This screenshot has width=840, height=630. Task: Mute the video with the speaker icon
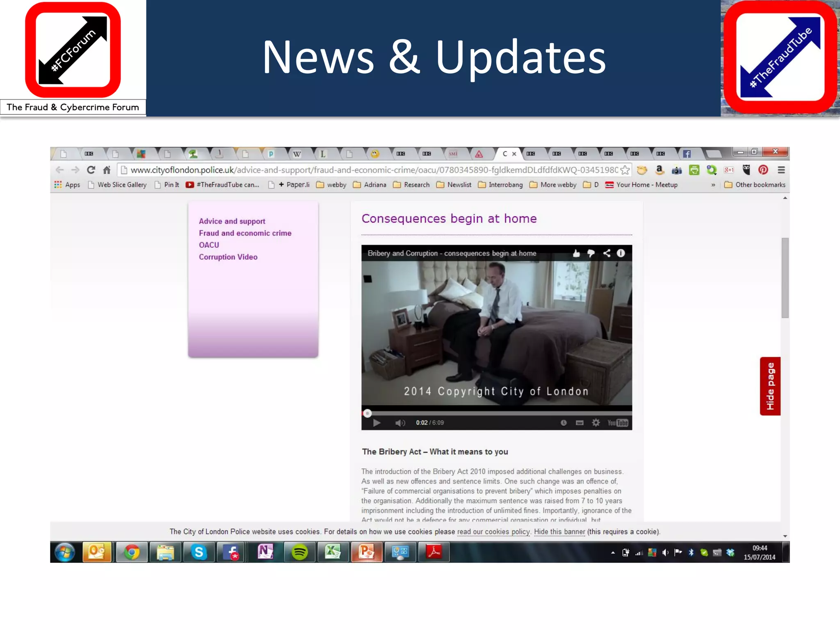[x=400, y=423]
